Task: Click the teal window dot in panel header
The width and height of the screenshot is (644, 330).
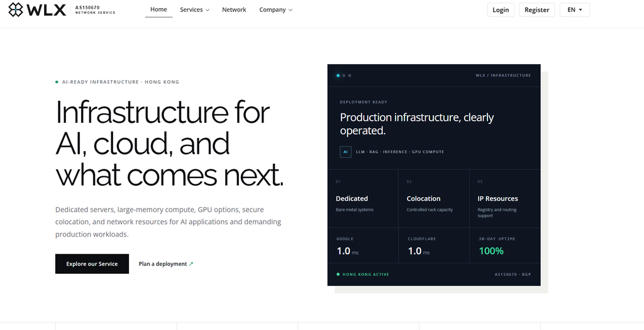Action: (x=338, y=76)
